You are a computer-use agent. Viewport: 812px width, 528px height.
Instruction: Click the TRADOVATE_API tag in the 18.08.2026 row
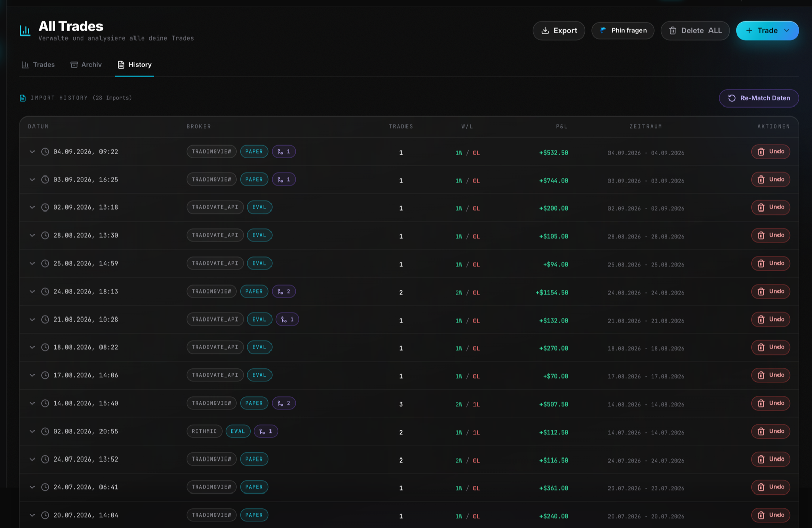coord(215,347)
